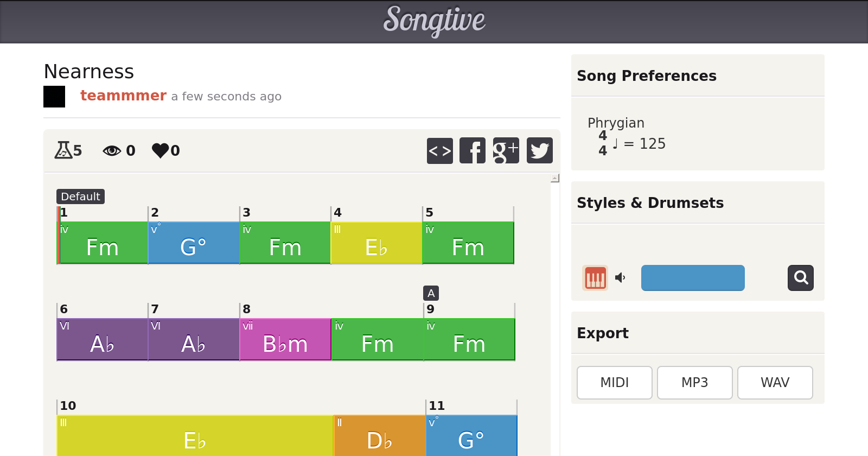The image size is (868, 456).
Task: Mute the instrument speaker icon
Action: coord(620,278)
